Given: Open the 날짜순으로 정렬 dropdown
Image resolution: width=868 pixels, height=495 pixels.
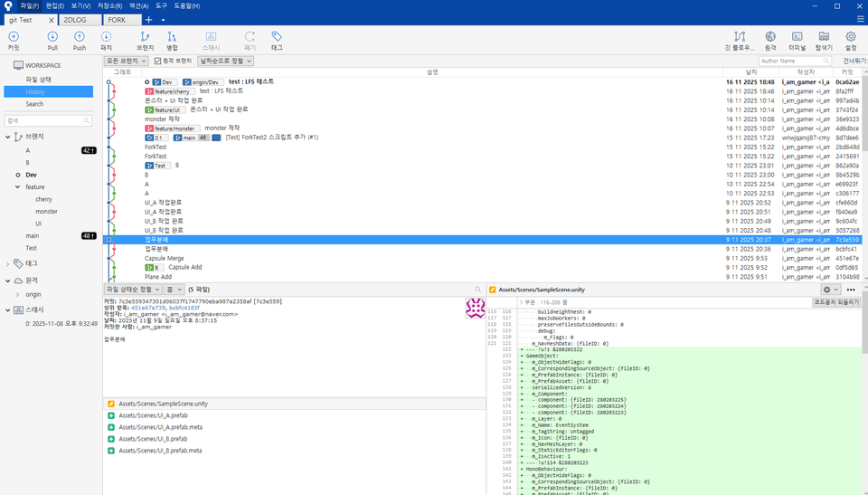Looking at the screenshot, I should (225, 61).
